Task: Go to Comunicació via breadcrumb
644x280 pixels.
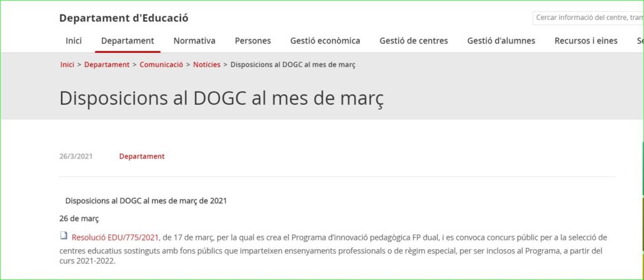Action: click(161, 65)
